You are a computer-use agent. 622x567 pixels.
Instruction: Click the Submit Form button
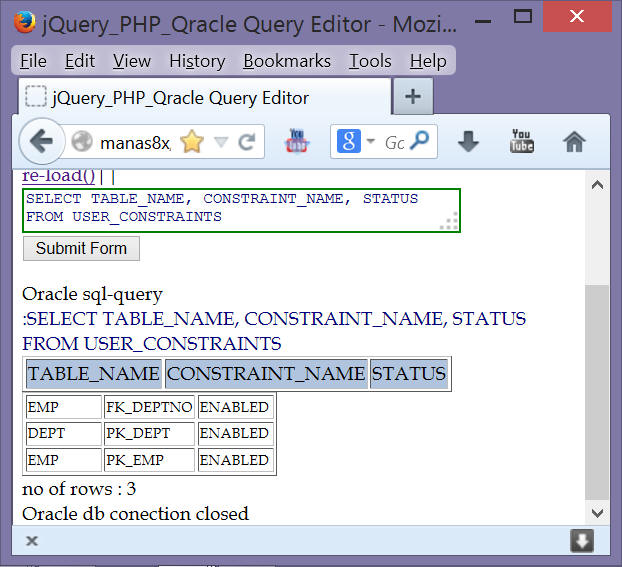pos(81,248)
